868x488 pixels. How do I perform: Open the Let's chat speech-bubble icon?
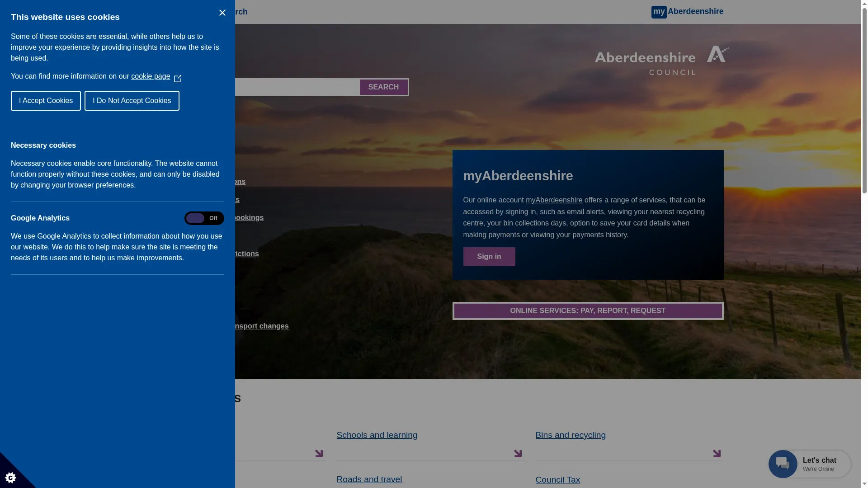[x=783, y=464]
